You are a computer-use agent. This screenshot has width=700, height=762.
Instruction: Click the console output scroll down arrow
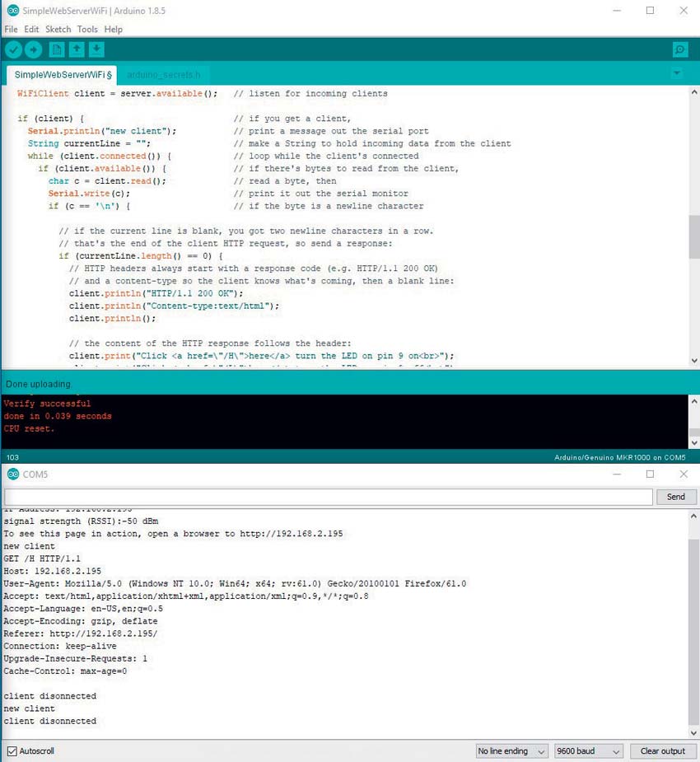694,442
